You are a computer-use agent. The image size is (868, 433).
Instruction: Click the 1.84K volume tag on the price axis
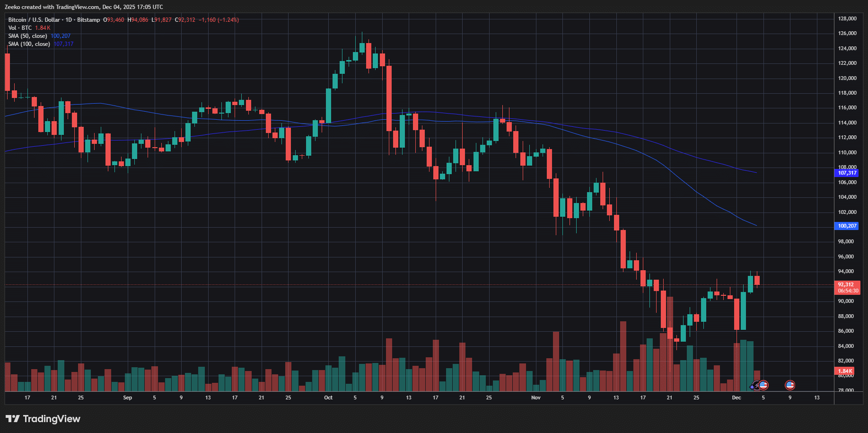click(x=845, y=371)
